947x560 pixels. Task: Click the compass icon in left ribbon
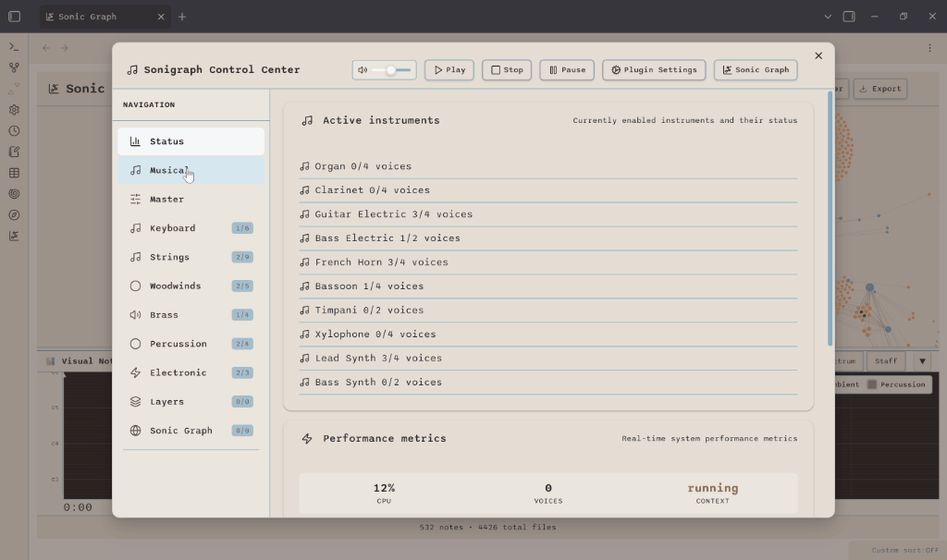[x=14, y=214]
